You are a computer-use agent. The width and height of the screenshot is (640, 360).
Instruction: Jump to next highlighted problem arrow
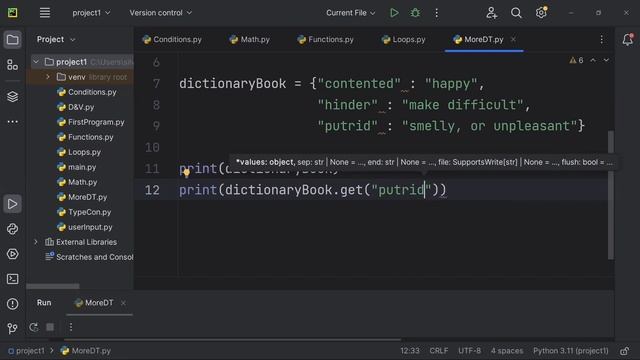(606, 60)
